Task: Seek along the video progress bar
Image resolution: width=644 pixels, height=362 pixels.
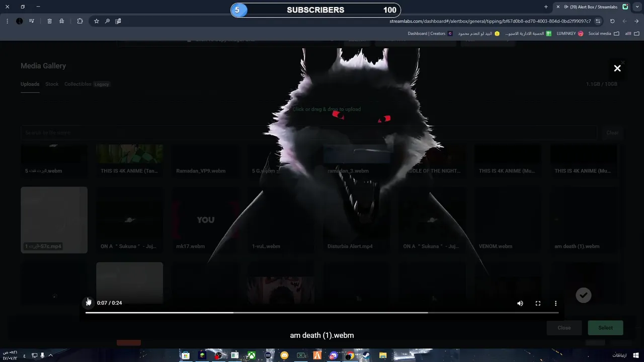Action: click(322, 313)
